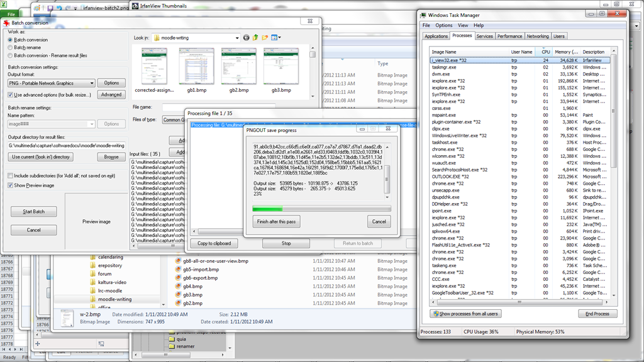Click the moodle-writing folder icon in tree
The image size is (644, 362).
coord(92,299)
